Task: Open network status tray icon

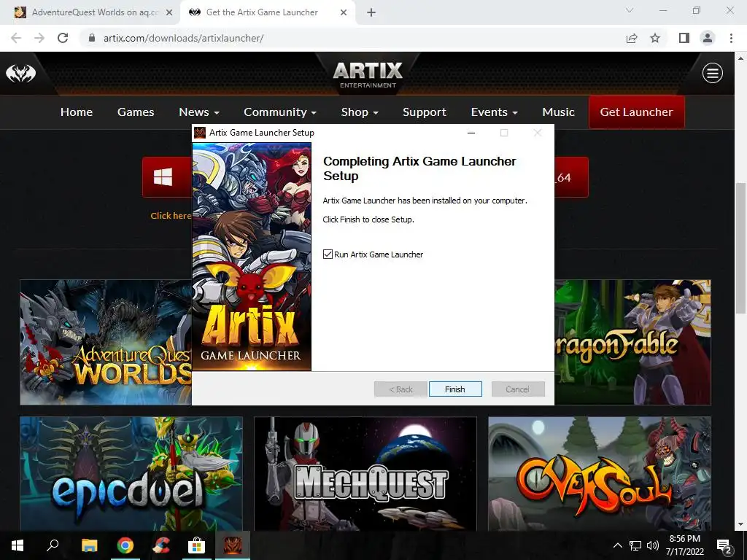Action: click(635, 545)
